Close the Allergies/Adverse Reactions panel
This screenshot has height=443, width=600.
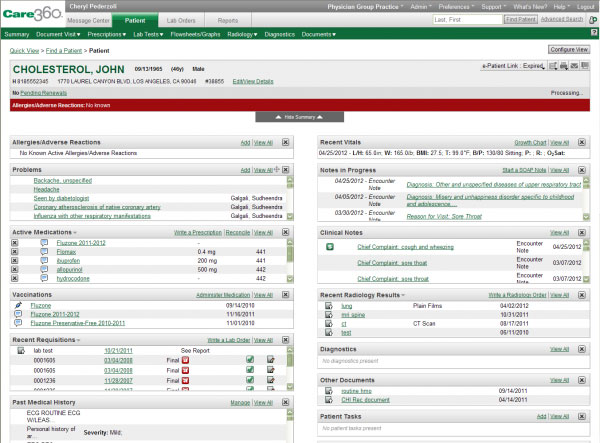click(x=285, y=142)
